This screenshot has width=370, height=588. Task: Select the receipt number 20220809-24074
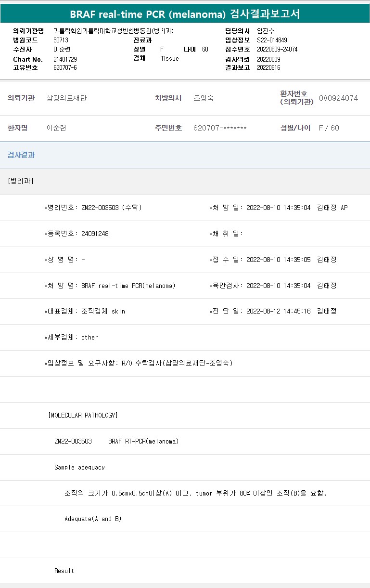tap(277, 50)
